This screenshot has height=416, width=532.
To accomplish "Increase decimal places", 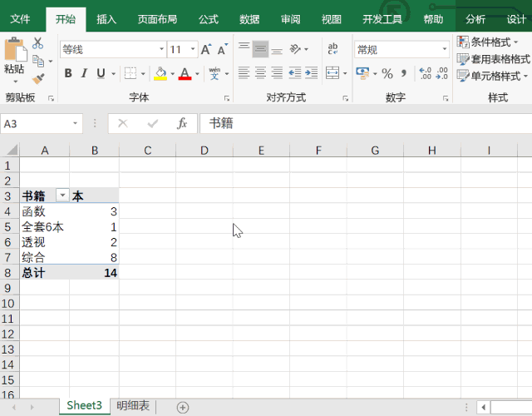I will pos(425,73).
